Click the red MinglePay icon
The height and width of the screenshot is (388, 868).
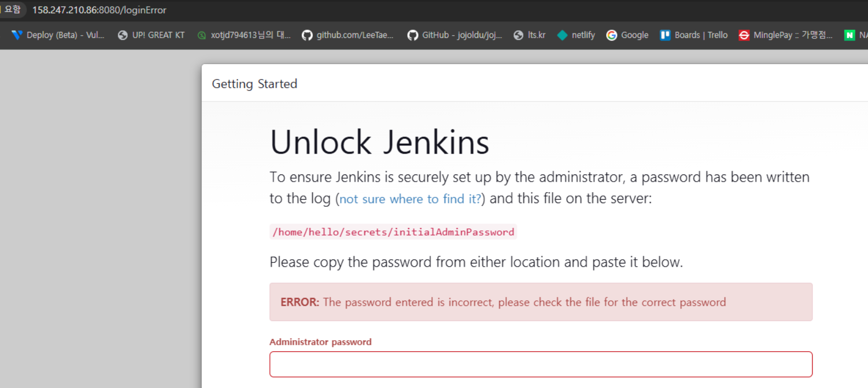pos(744,35)
